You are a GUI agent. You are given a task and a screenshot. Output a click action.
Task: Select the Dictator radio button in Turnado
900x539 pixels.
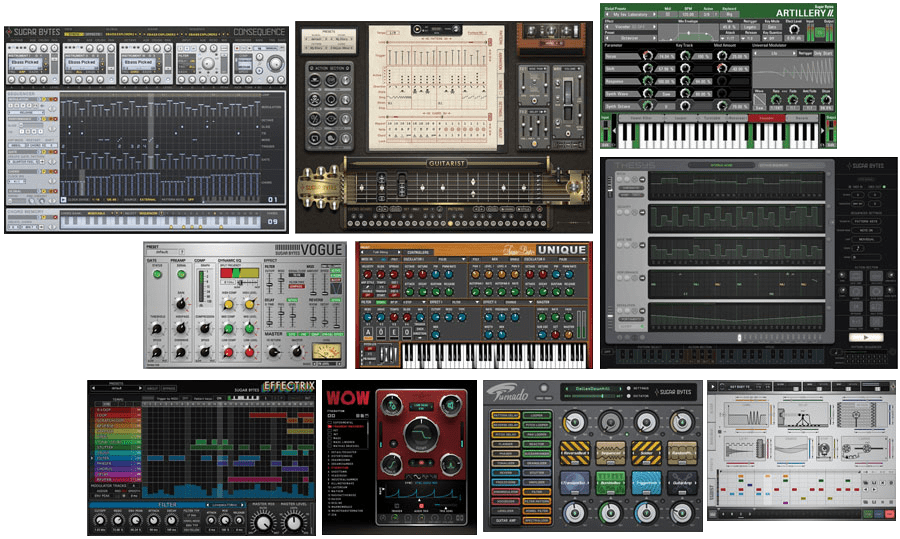pyautogui.click(x=629, y=396)
